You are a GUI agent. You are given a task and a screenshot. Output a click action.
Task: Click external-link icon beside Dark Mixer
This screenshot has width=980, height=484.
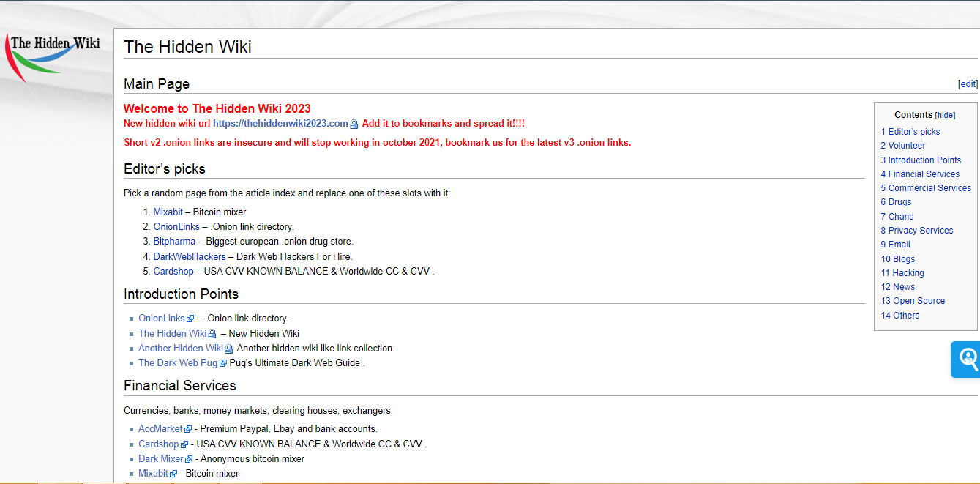pyautogui.click(x=189, y=460)
